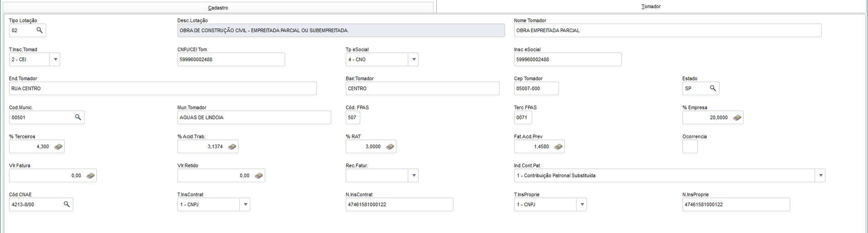Screen dimensions: 868x233
Task: Open Estado search magnifier icon
Action: (713, 88)
